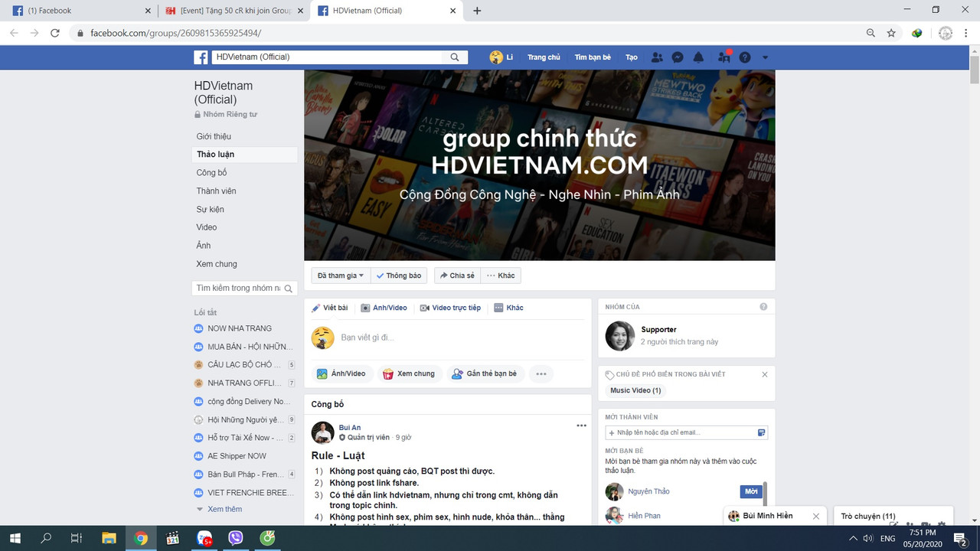The width and height of the screenshot is (980, 551).
Task: Dismiss the Chủ đề phổ biến panel
Action: [764, 374]
